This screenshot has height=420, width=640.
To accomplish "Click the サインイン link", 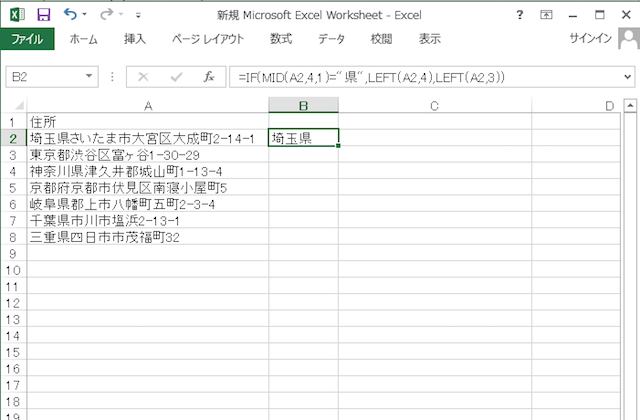I will tap(590, 39).
